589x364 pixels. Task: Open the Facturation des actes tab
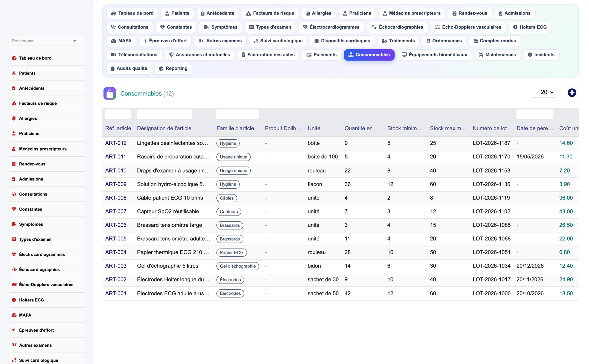(x=268, y=55)
